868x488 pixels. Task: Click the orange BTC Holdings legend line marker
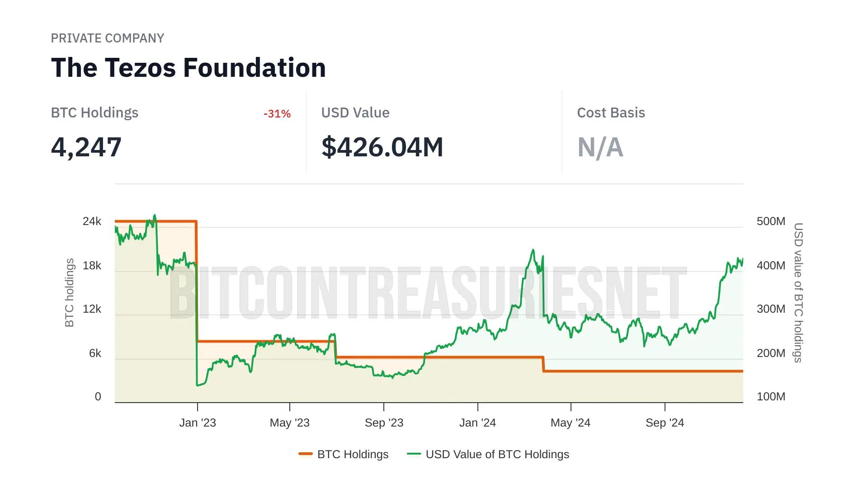click(x=306, y=454)
